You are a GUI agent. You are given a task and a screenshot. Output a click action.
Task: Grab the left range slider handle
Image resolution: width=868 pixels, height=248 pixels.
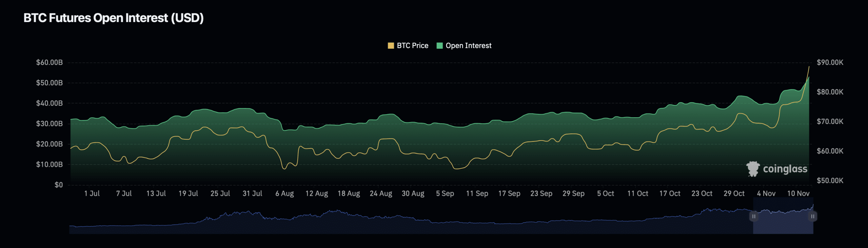(754, 216)
